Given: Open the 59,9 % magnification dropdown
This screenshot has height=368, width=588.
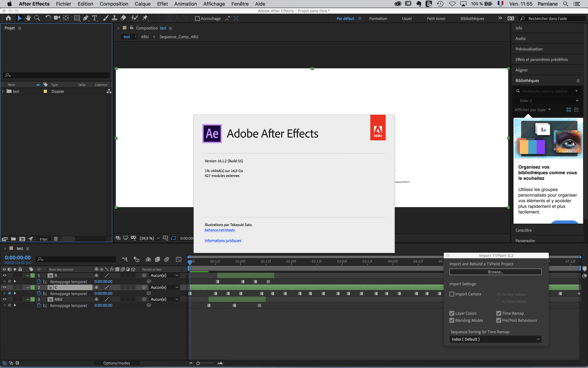Looking at the screenshot, I should [149, 238].
